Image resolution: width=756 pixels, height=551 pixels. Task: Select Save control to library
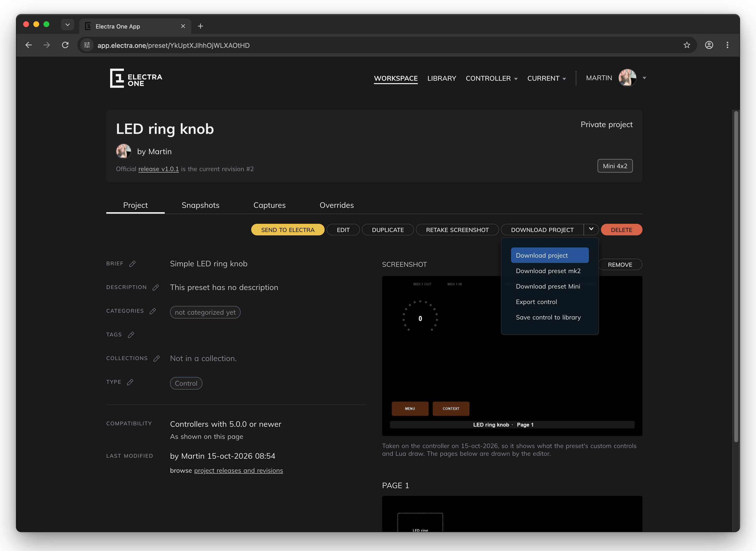pos(550,318)
